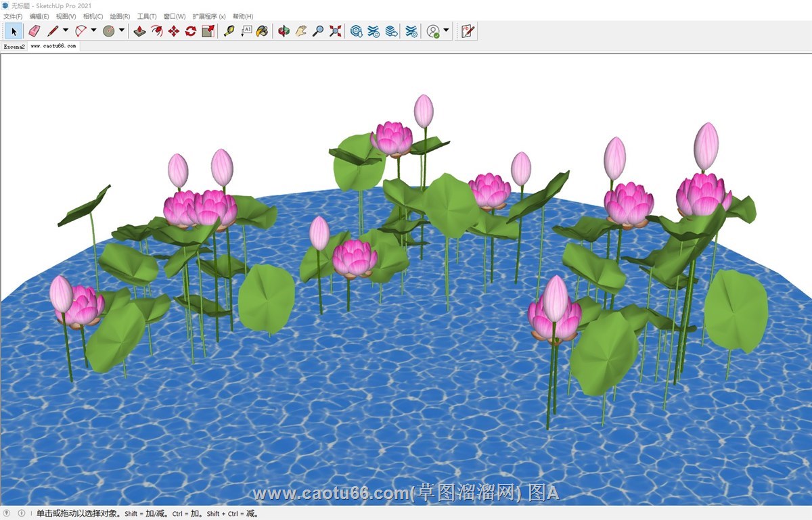Viewport: 812px width, 520px height.
Task: Open the 3D Warehouse icon
Action: click(357, 31)
